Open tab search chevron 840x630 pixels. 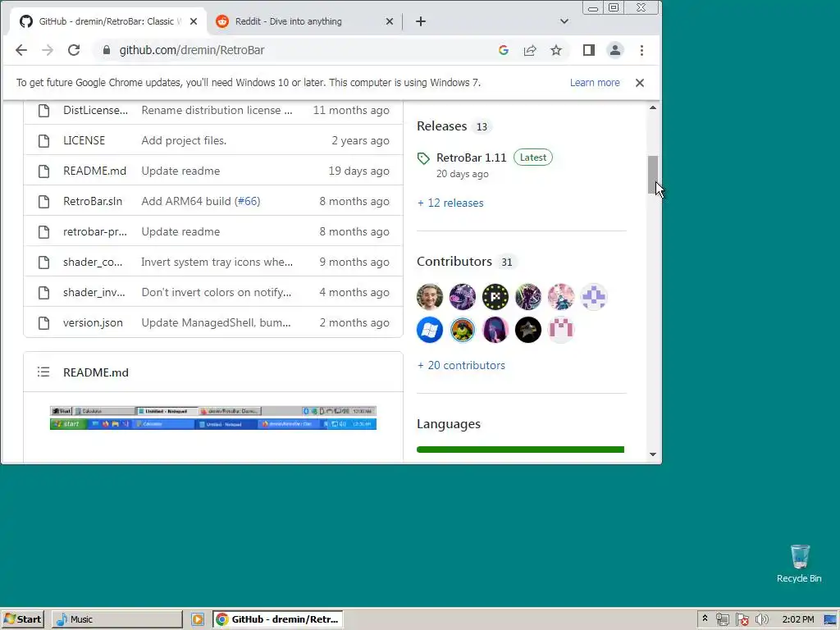pyautogui.click(x=564, y=21)
